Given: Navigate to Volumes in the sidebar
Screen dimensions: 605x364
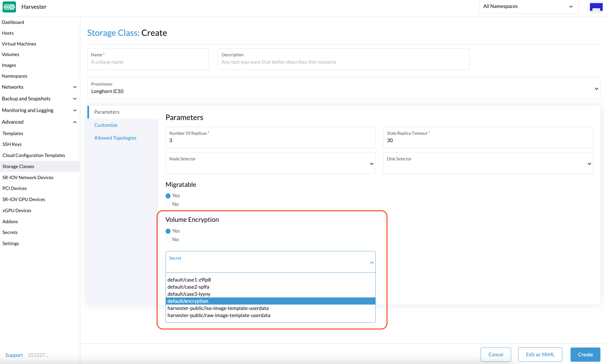Looking at the screenshot, I should [11, 54].
